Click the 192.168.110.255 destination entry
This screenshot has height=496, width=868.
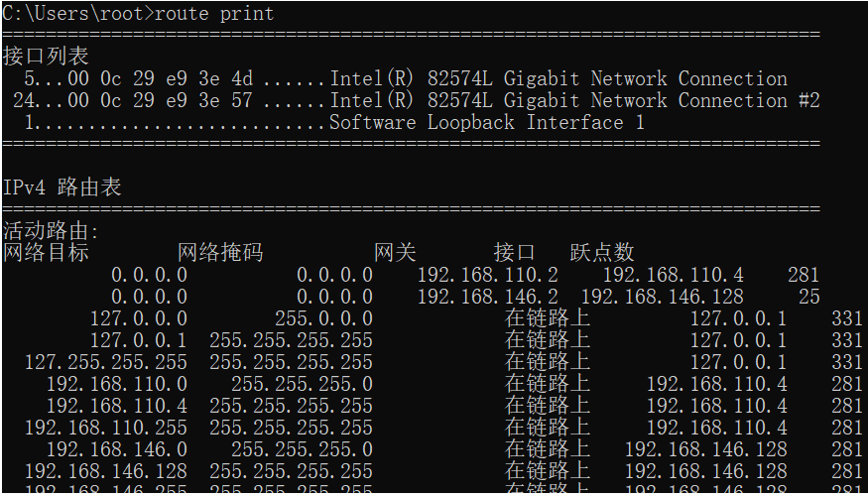click(106, 428)
